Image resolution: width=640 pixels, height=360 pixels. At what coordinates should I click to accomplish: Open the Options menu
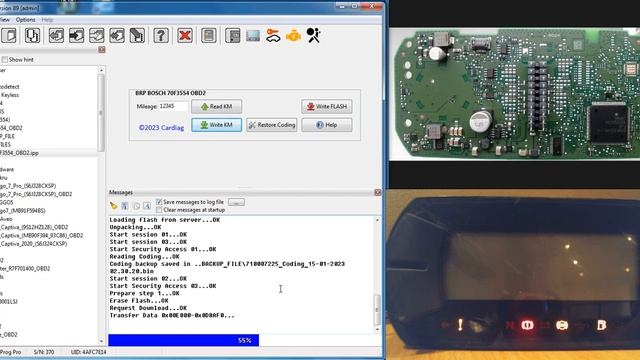[x=25, y=20]
